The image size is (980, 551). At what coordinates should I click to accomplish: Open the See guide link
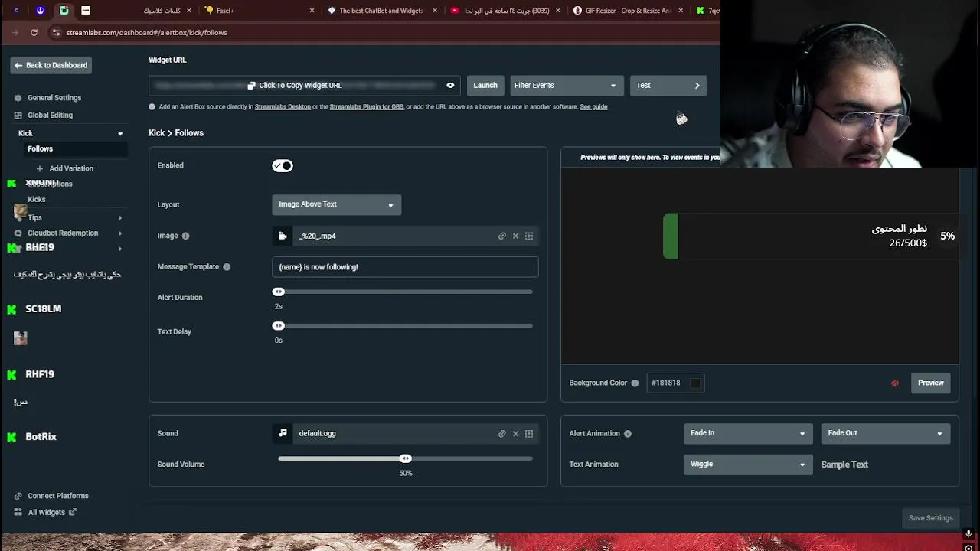[593, 107]
